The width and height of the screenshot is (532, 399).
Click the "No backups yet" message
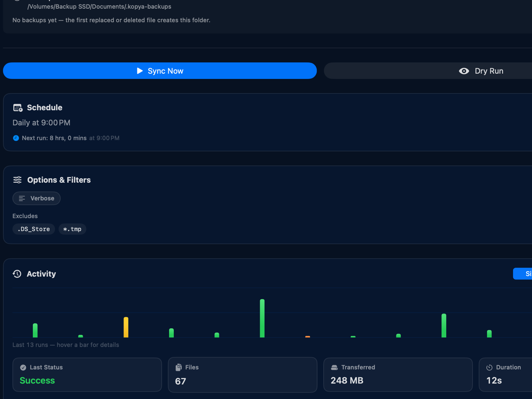pos(111,20)
